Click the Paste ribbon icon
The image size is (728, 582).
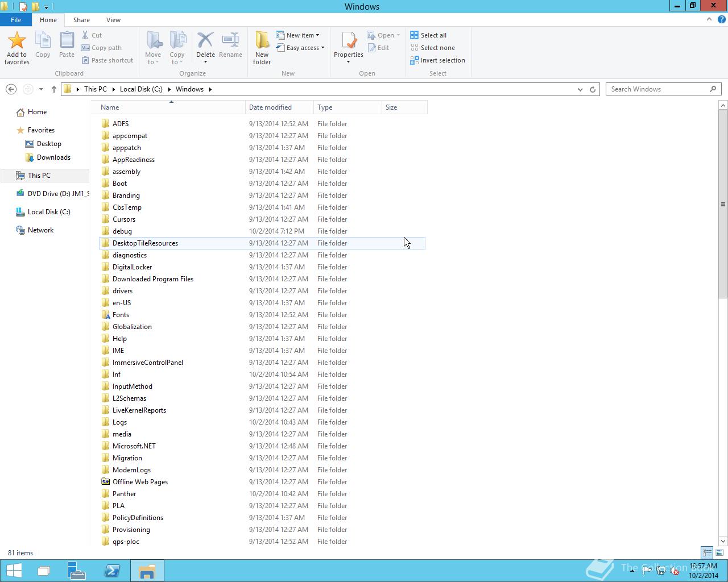[x=67, y=40]
